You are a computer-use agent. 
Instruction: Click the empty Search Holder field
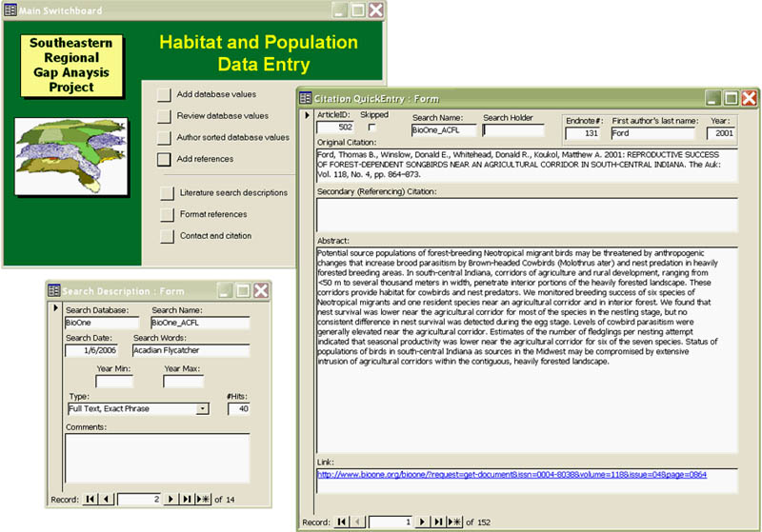tap(513, 130)
